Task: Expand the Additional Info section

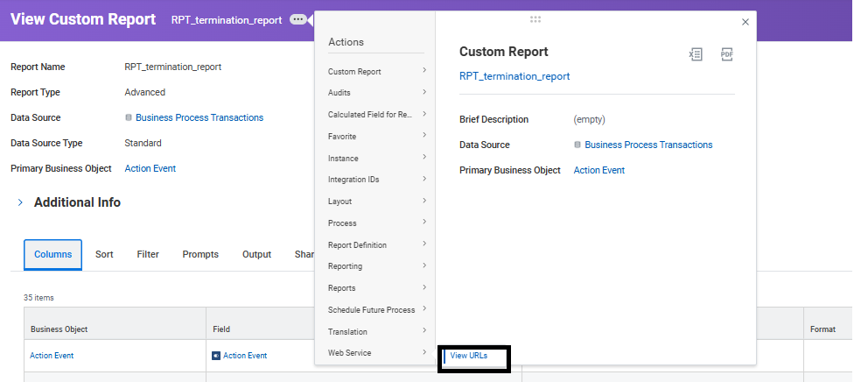Action: pyautogui.click(x=20, y=202)
